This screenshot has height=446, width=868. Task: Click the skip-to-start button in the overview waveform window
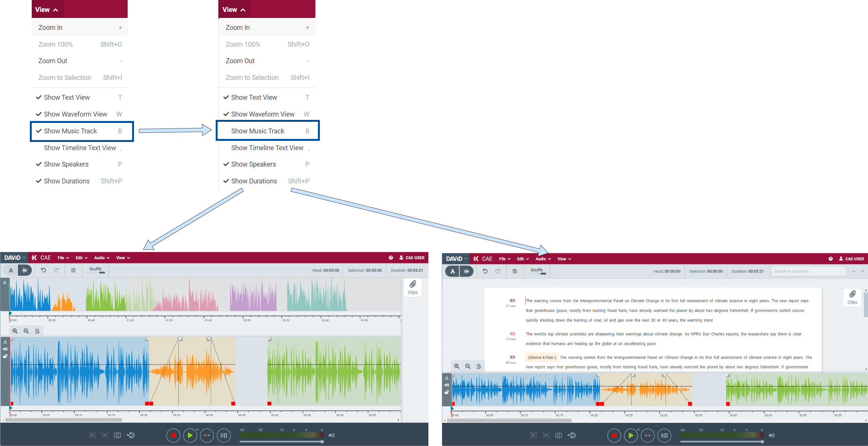224,435
